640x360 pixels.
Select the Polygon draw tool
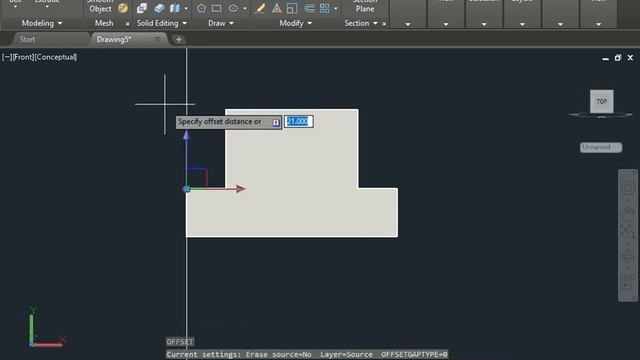coord(201,8)
